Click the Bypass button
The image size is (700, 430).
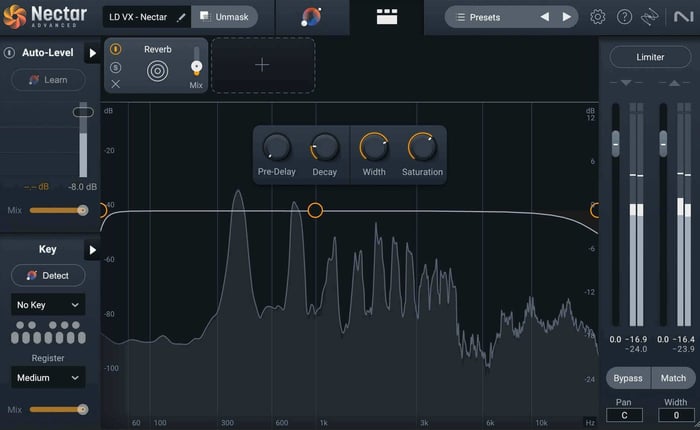click(x=628, y=378)
